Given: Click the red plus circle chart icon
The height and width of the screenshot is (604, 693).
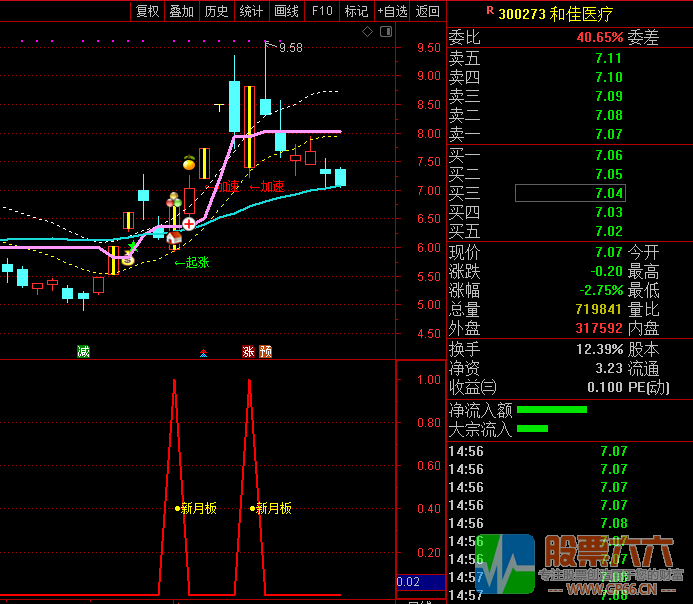Looking at the screenshot, I should click(188, 223).
